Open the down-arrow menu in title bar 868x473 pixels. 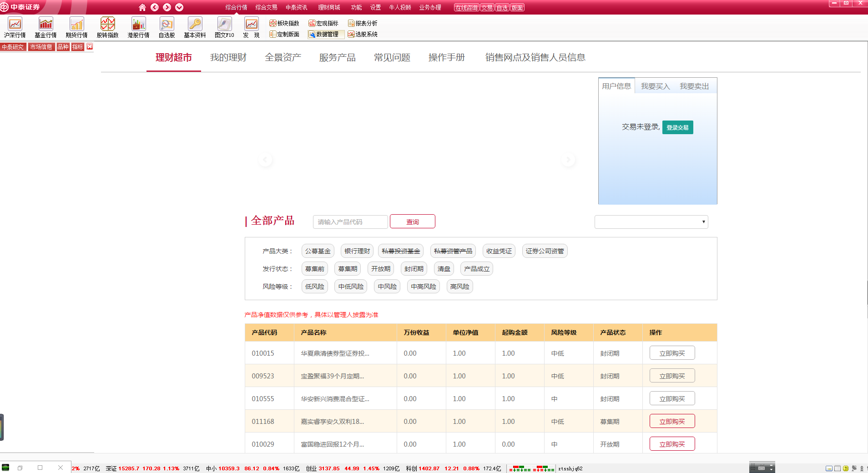pos(179,7)
